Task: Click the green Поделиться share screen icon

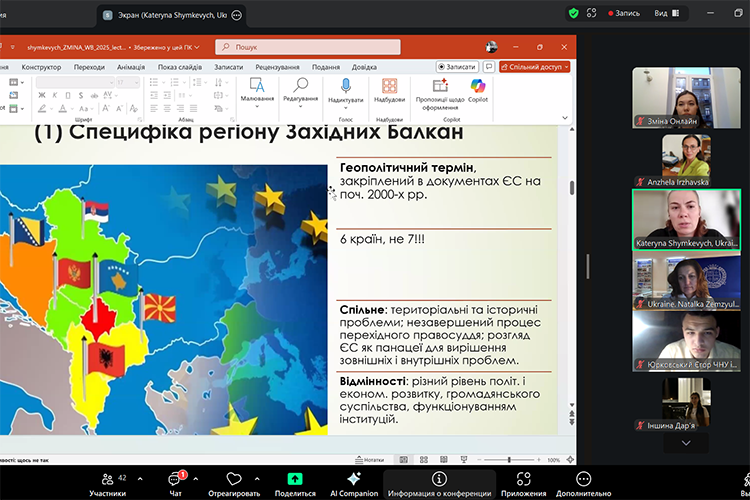Action: [295, 479]
